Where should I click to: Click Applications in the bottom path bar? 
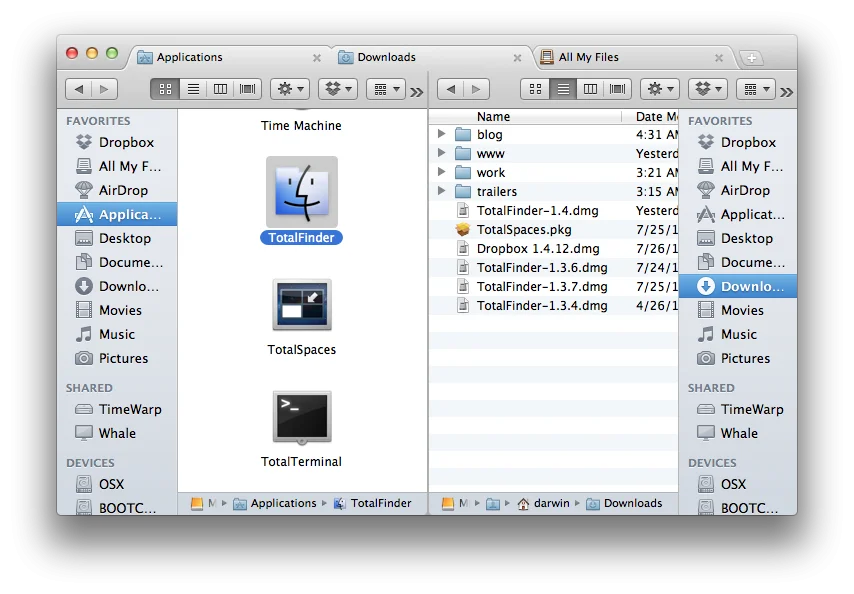281,503
